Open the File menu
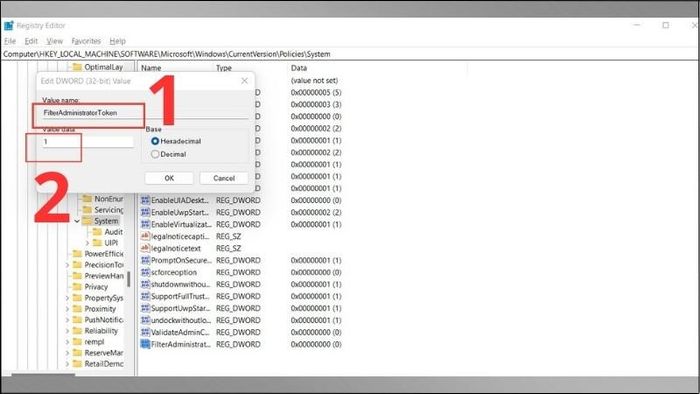Image resolution: width=700 pixels, height=394 pixels. (x=10, y=41)
